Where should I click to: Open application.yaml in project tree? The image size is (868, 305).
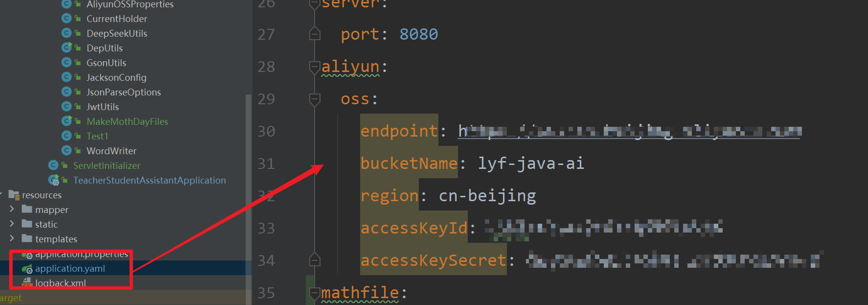(x=70, y=268)
